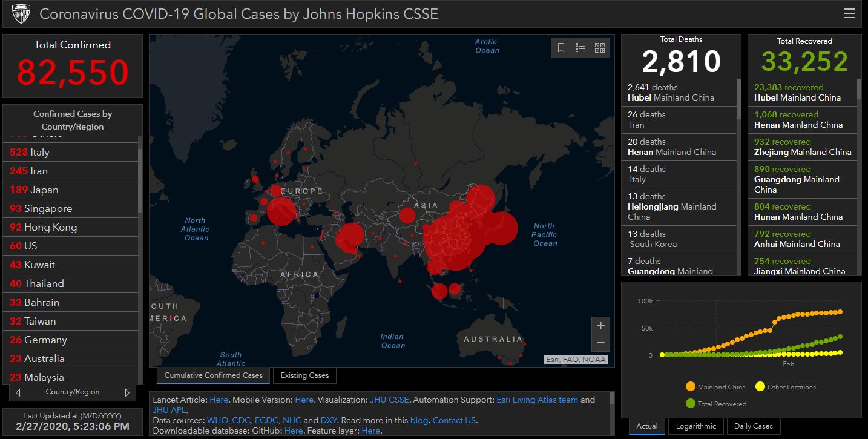Open the WHO data source link
Screen dimensions: 868x439
point(217,420)
